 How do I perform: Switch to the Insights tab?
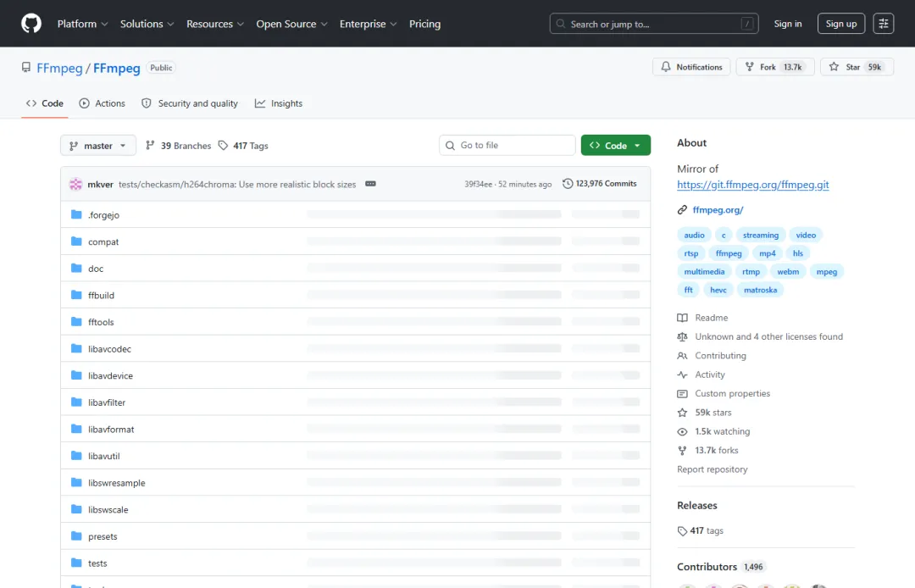pos(279,103)
